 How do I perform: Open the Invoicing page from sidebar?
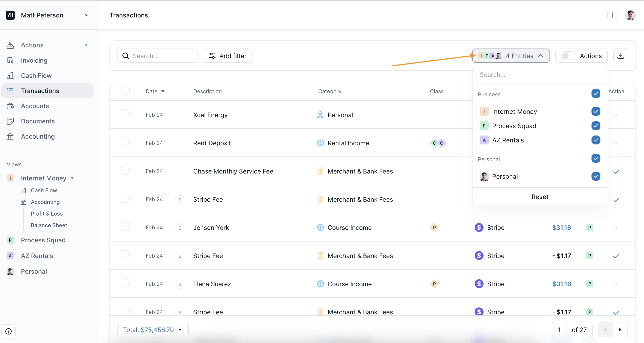coord(34,60)
